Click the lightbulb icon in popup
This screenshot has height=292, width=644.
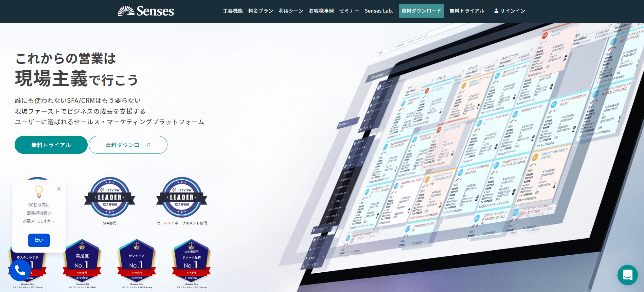click(39, 192)
